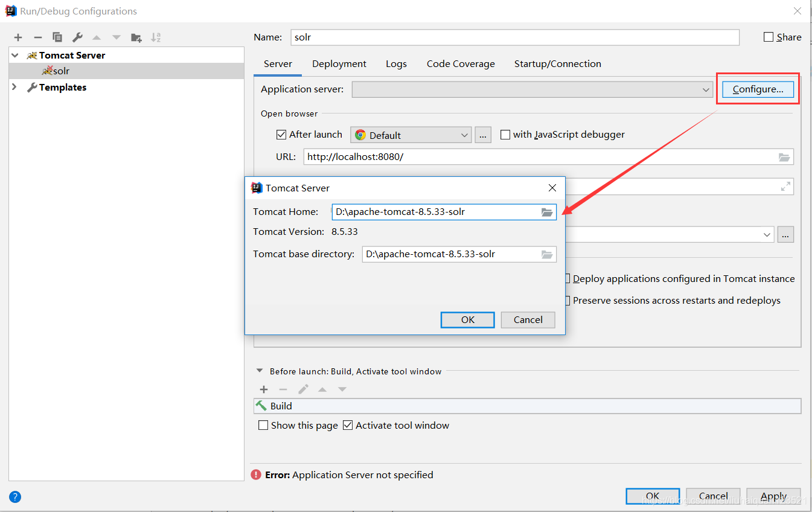Click Apply in Run/Debug Configurations window
Viewport: 812px width, 512px height.
click(774, 496)
